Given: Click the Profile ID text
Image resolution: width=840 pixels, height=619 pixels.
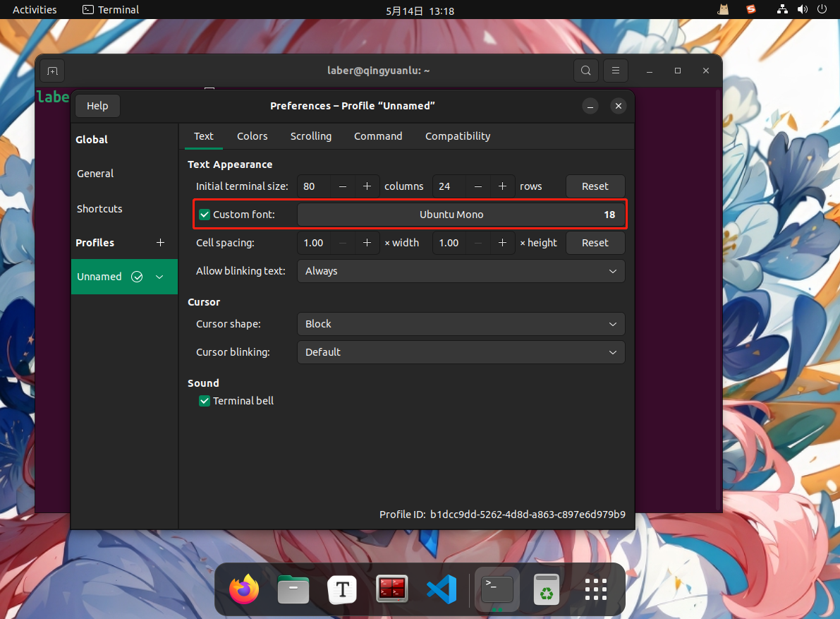Looking at the screenshot, I should tap(502, 515).
